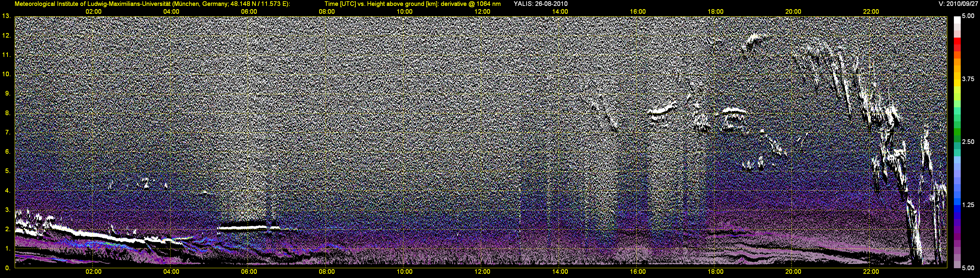980x278 pixels.
Task: Click the vertical color scale bar
Action: [957, 142]
